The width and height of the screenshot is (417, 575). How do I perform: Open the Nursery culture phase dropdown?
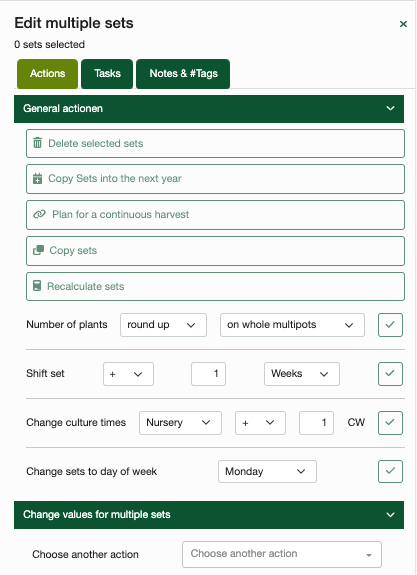[180, 422]
